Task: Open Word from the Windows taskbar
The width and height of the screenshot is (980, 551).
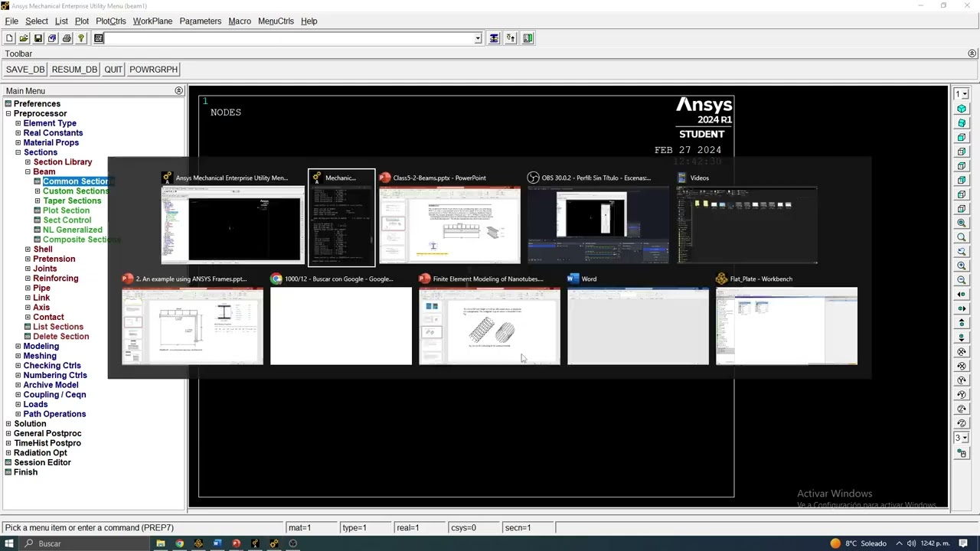Action: click(x=217, y=543)
